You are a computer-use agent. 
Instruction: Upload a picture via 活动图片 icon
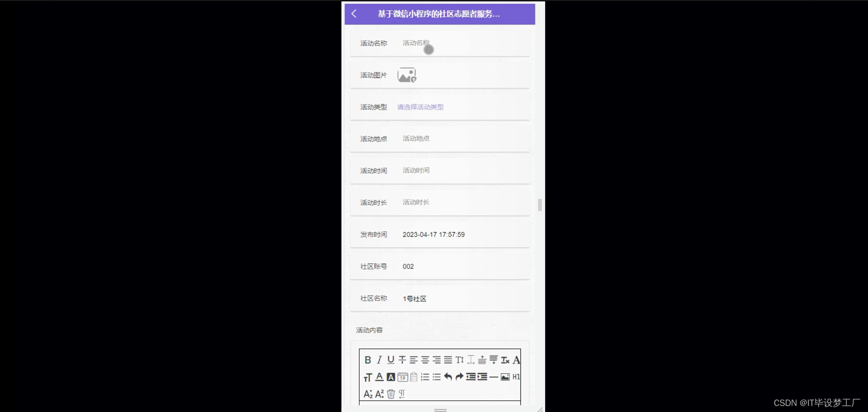(x=407, y=75)
